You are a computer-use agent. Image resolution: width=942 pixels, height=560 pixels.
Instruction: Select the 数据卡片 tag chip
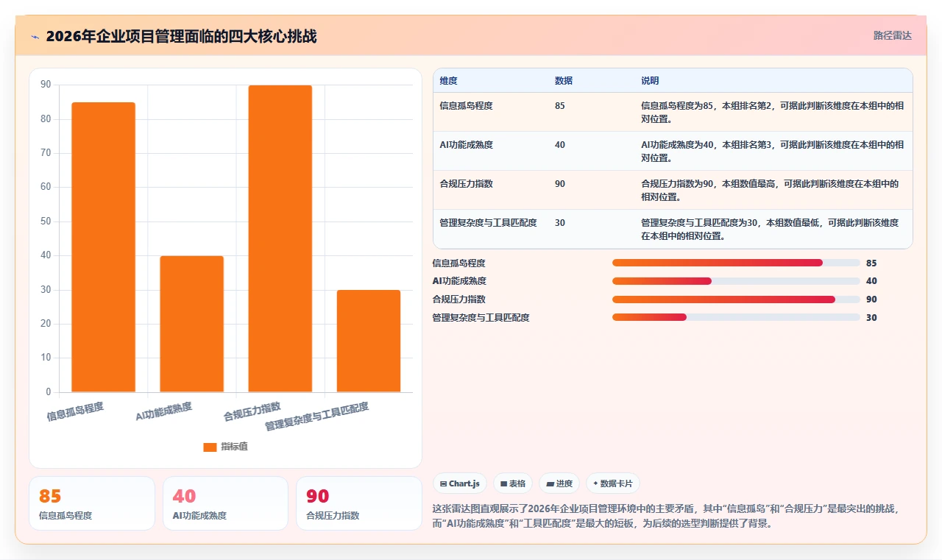613,483
